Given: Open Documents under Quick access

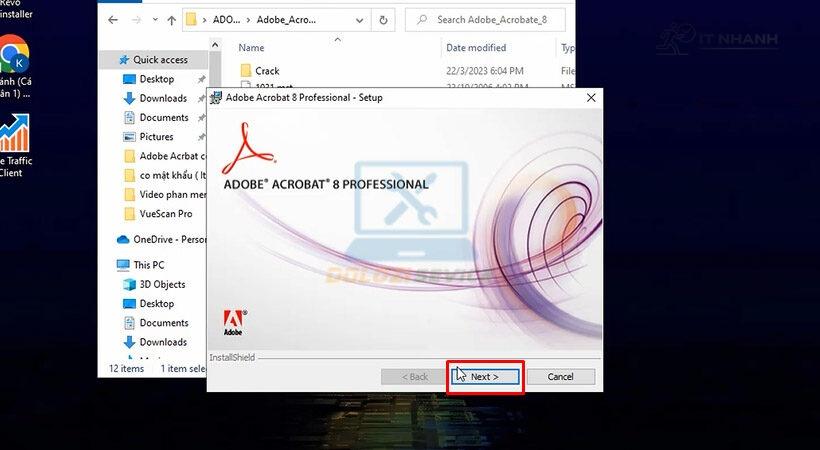Looking at the screenshot, I should (x=164, y=118).
